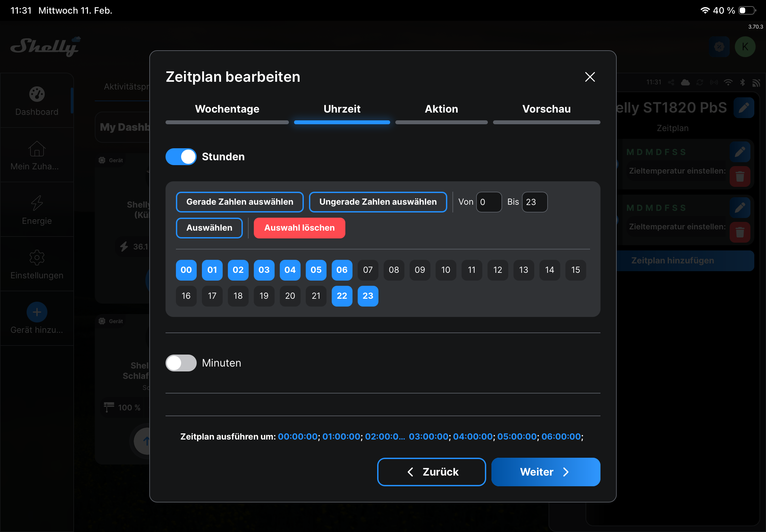Image resolution: width=766 pixels, height=532 pixels.
Task: Enable the Minuten toggle
Action: 181,363
